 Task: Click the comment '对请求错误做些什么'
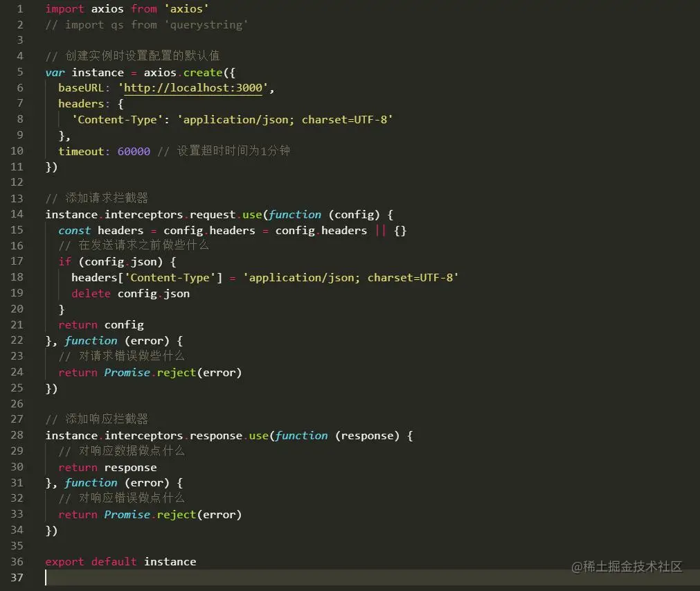coord(132,356)
